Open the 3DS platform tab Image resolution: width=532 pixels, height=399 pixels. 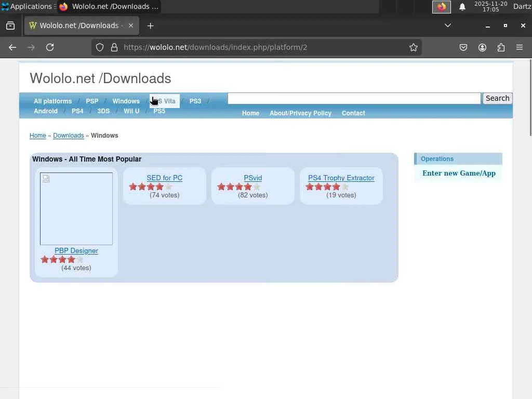tap(103, 111)
